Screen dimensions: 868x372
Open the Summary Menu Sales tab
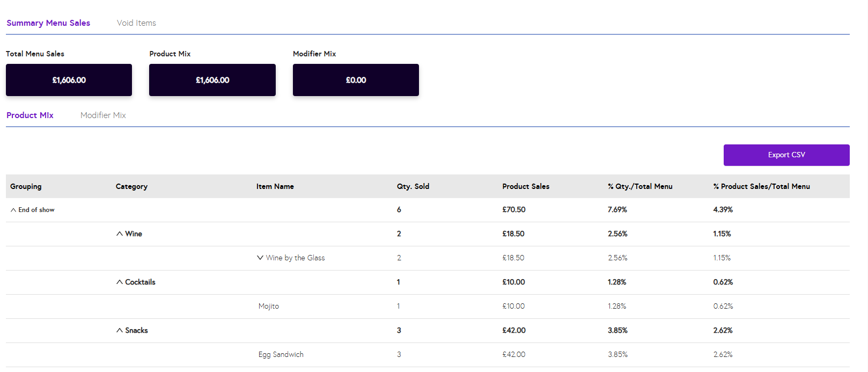(48, 23)
